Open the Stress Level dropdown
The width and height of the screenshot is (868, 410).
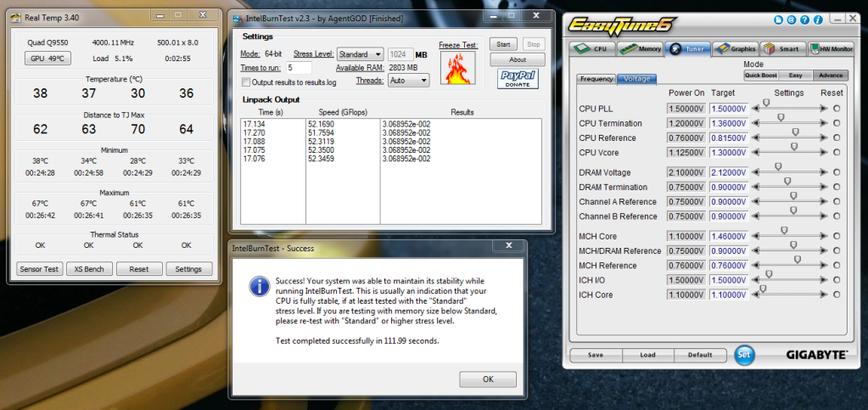click(x=361, y=54)
